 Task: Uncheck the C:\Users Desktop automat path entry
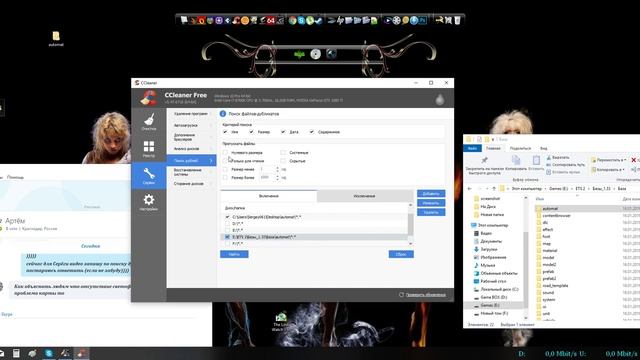(x=227, y=217)
